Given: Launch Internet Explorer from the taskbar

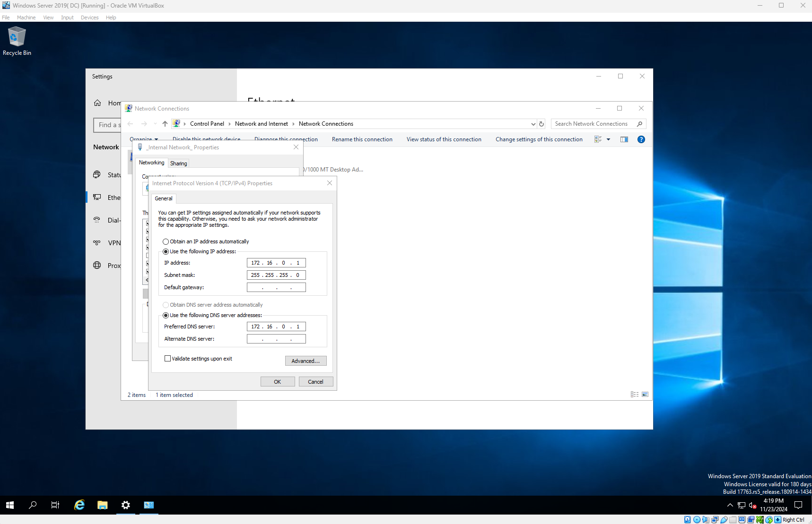Looking at the screenshot, I should pyautogui.click(x=79, y=505).
